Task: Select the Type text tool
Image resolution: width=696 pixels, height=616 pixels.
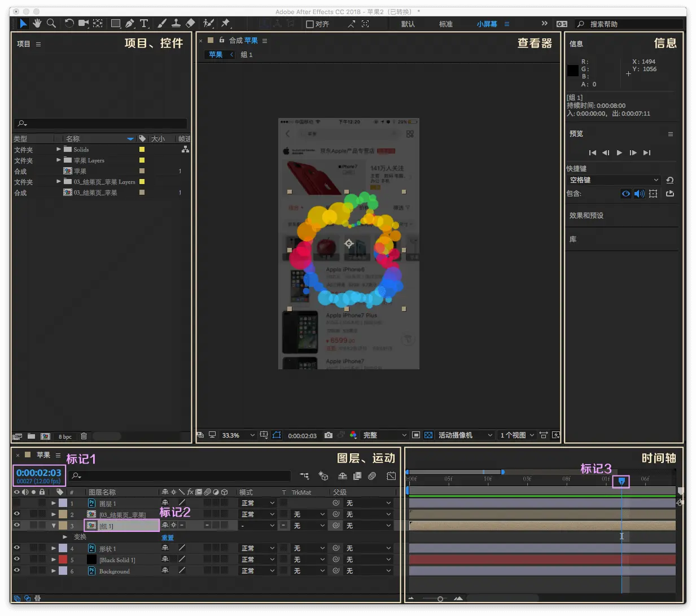Action: coord(144,23)
